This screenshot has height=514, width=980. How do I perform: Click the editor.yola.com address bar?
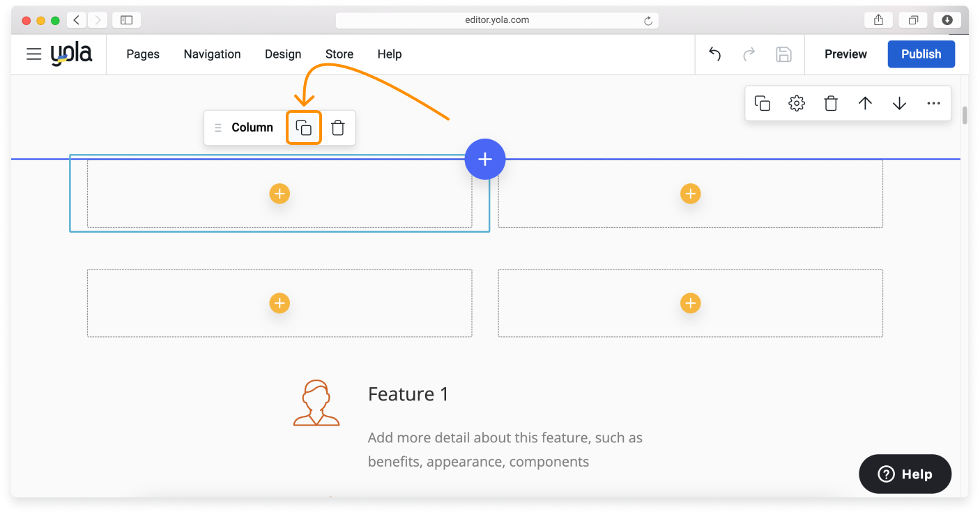(x=496, y=20)
